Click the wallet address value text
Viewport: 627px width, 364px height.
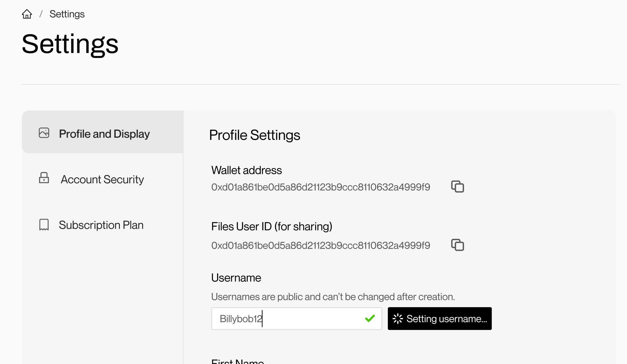[320, 187]
